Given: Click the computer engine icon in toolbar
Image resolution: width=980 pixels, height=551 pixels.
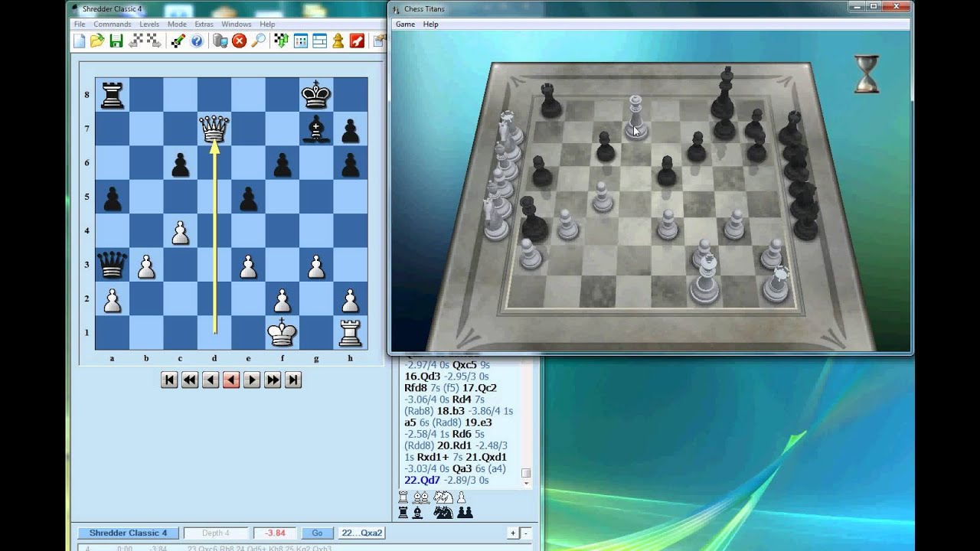Looking at the screenshot, I should [x=220, y=41].
